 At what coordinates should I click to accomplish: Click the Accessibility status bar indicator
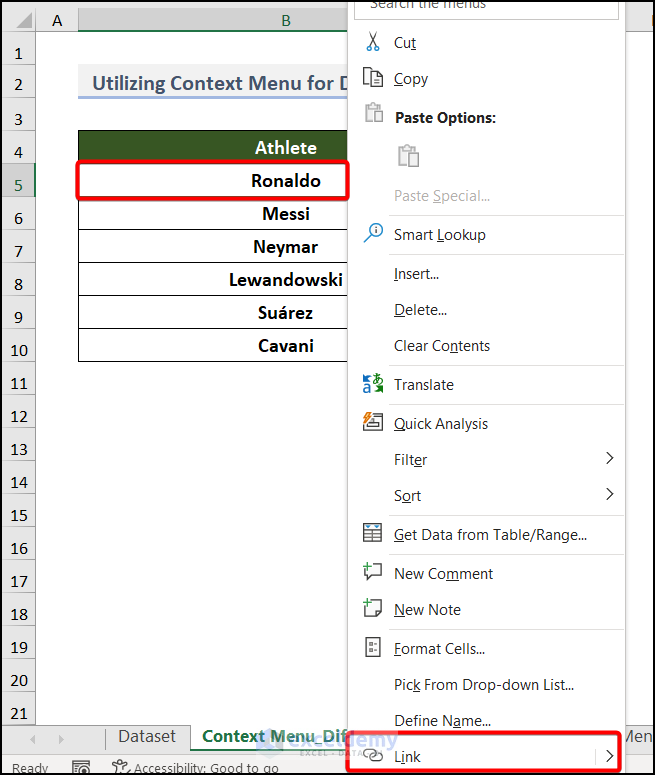[x=196, y=768]
